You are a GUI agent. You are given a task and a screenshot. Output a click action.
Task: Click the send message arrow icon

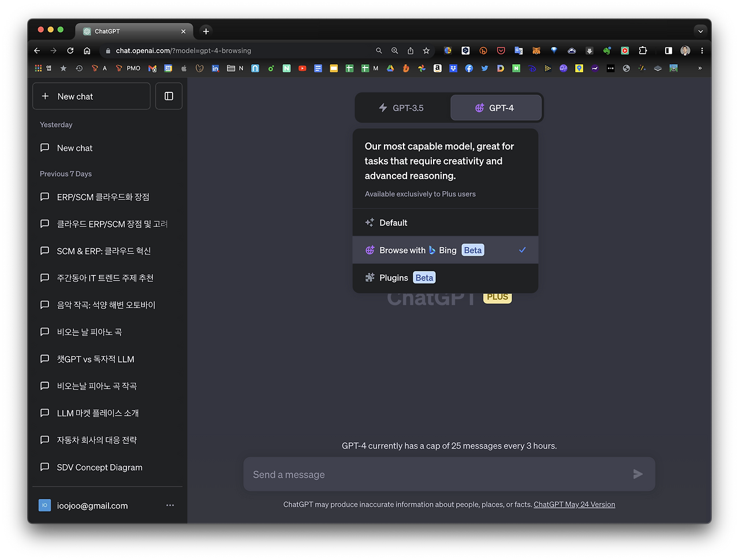point(638,474)
